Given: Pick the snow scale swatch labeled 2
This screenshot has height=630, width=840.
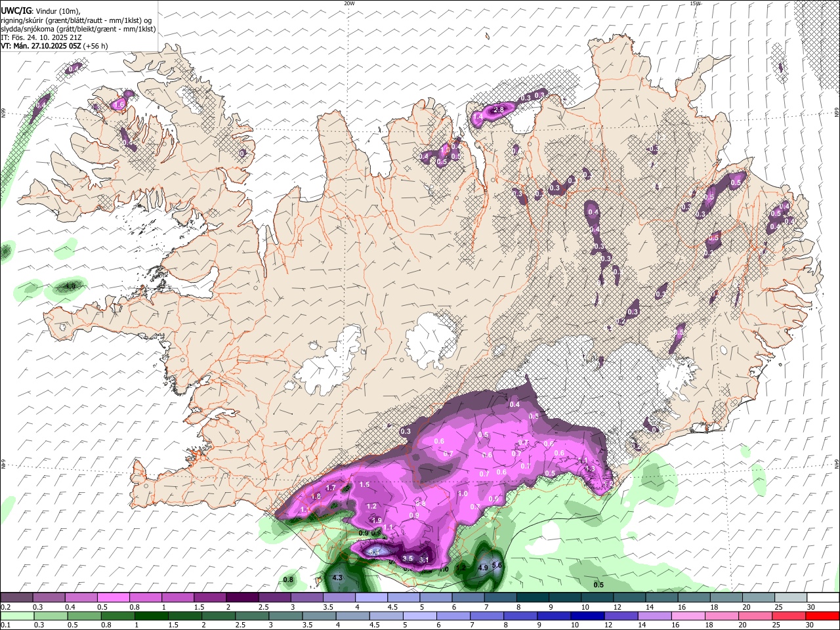Looking at the screenshot, I should tap(241, 598).
